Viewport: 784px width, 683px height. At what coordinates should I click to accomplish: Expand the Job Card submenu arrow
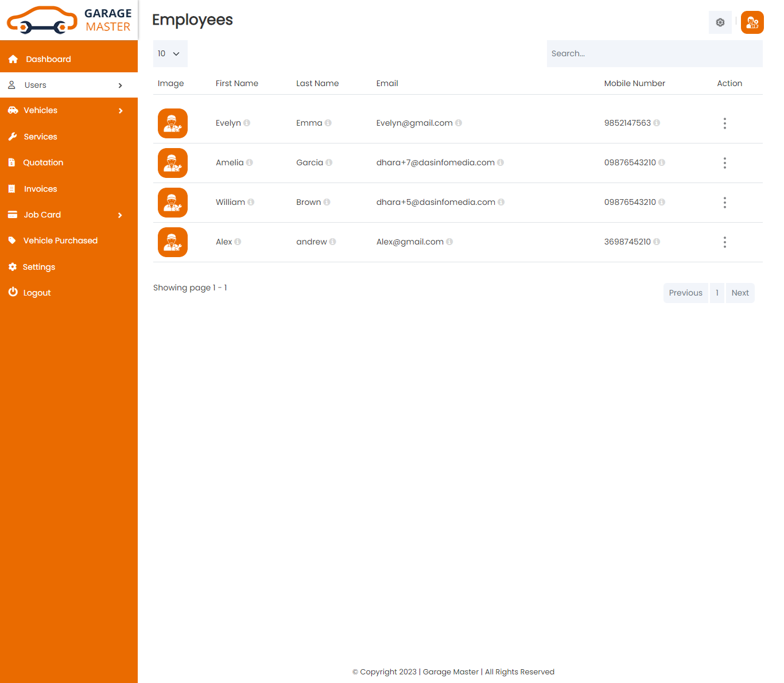click(x=120, y=215)
